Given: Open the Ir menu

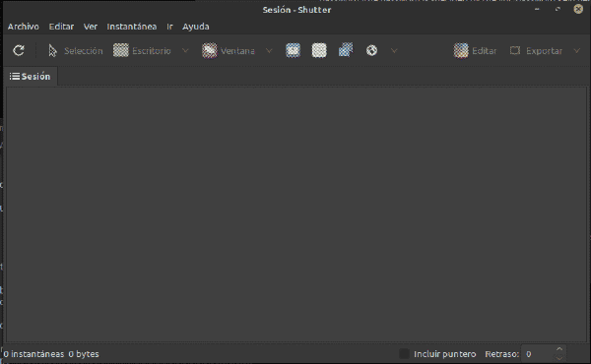Looking at the screenshot, I should 170,27.
